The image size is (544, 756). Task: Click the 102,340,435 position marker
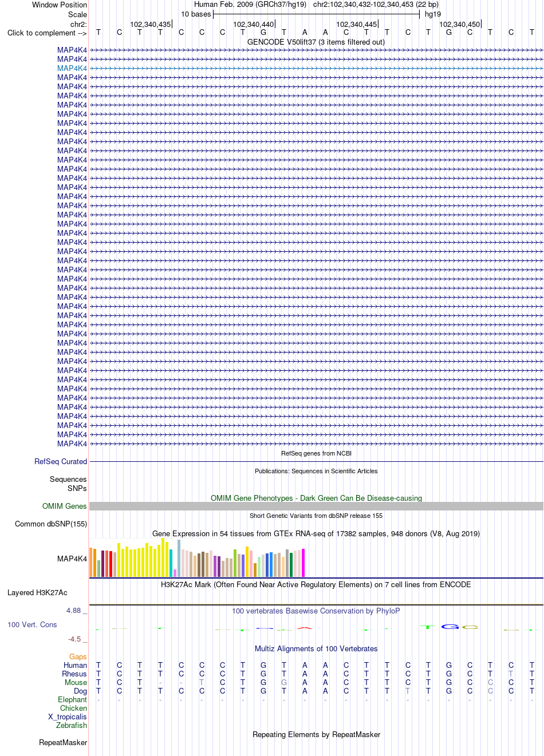[151, 24]
